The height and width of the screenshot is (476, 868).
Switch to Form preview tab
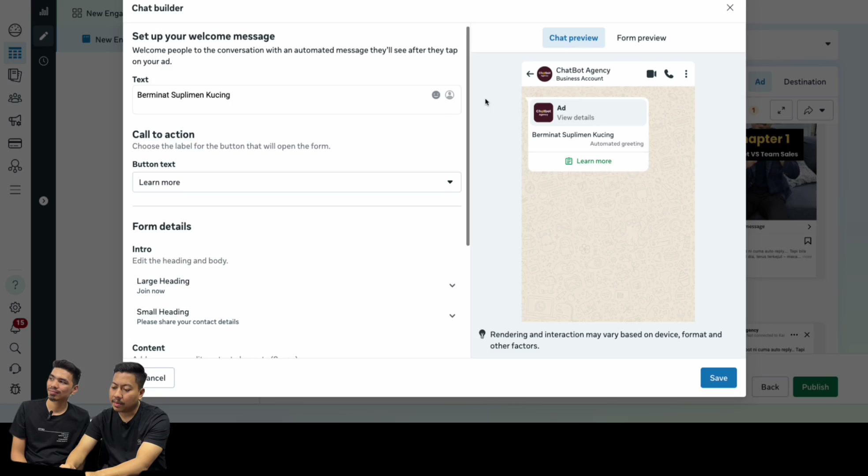(x=641, y=38)
